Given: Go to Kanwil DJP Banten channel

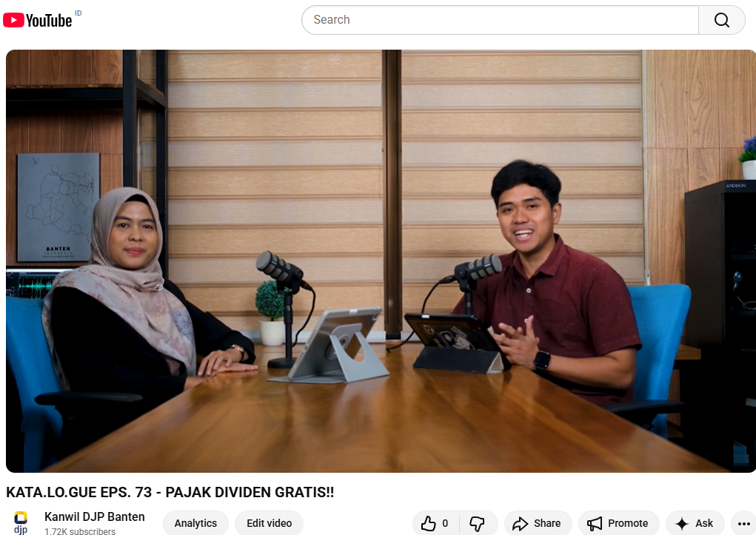Looking at the screenshot, I should (95, 516).
